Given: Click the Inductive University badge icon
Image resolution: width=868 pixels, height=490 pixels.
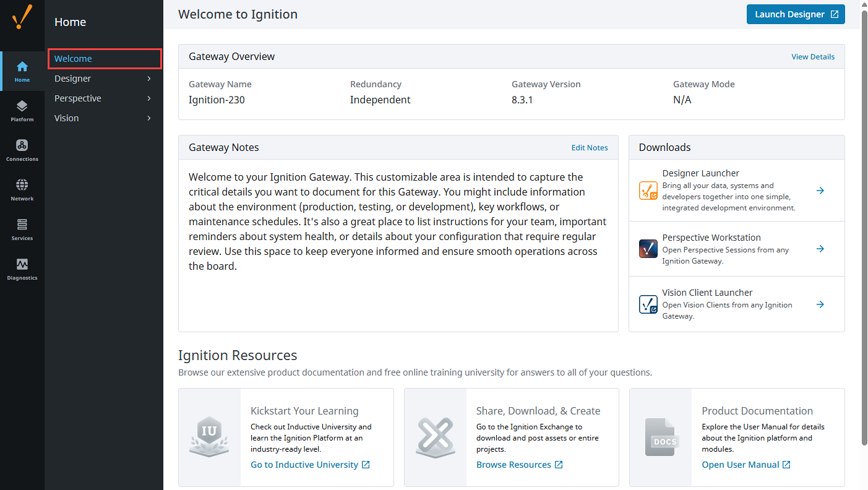Looking at the screenshot, I should point(209,437).
